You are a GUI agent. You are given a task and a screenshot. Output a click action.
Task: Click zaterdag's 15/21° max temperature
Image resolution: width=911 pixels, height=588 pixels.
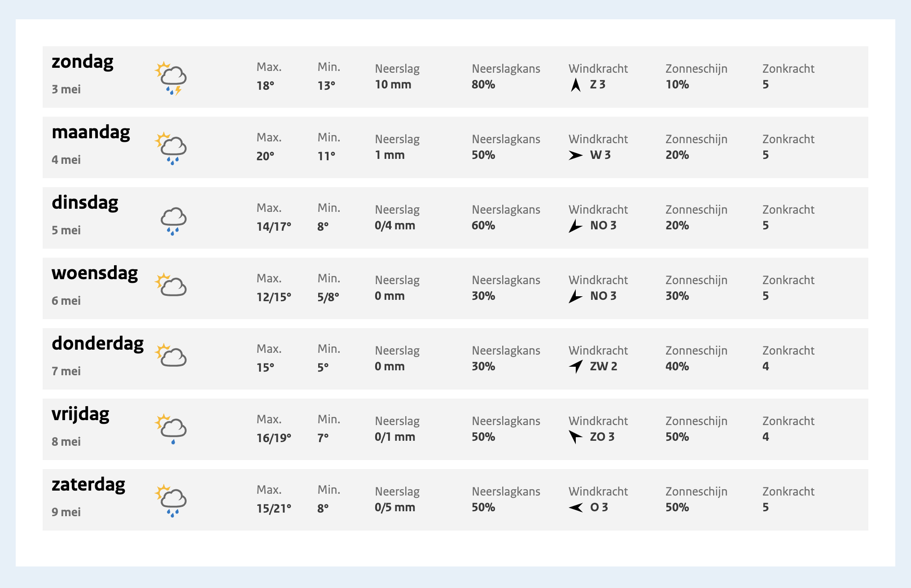pyautogui.click(x=274, y=508)
